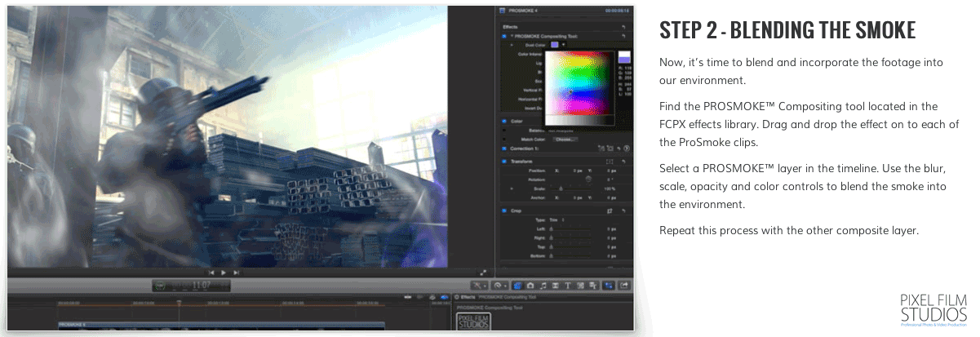Image resolution: width=980 pixels, height=337 pixels.
Task: Show the Correction 1 color board arrow
Action: (627, 148)
